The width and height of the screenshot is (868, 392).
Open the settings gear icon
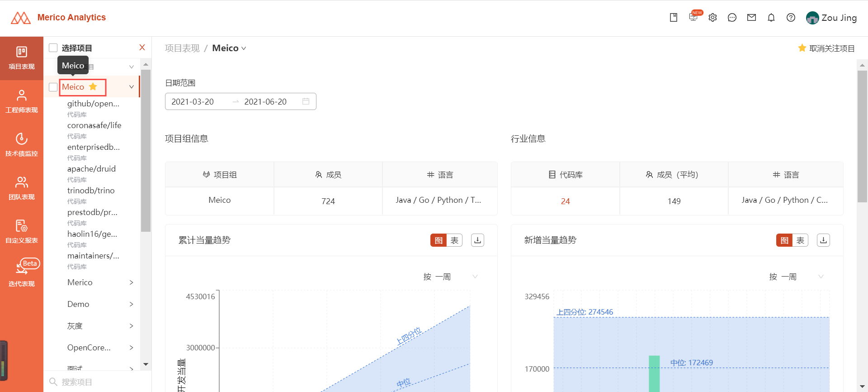713,18
